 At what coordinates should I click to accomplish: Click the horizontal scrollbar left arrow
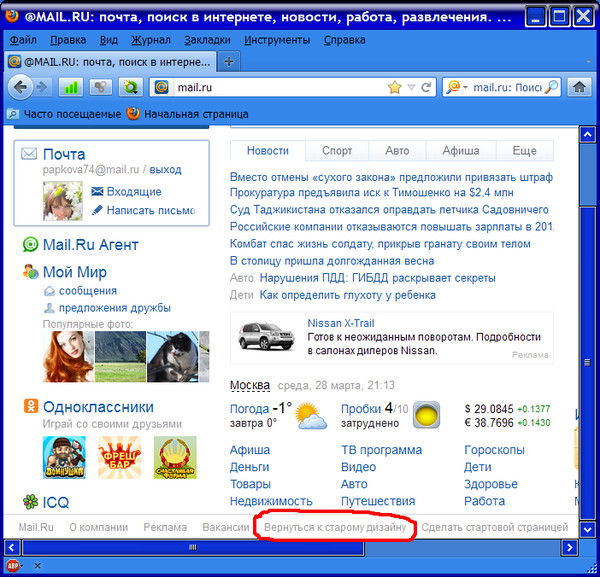coord(11,548)
